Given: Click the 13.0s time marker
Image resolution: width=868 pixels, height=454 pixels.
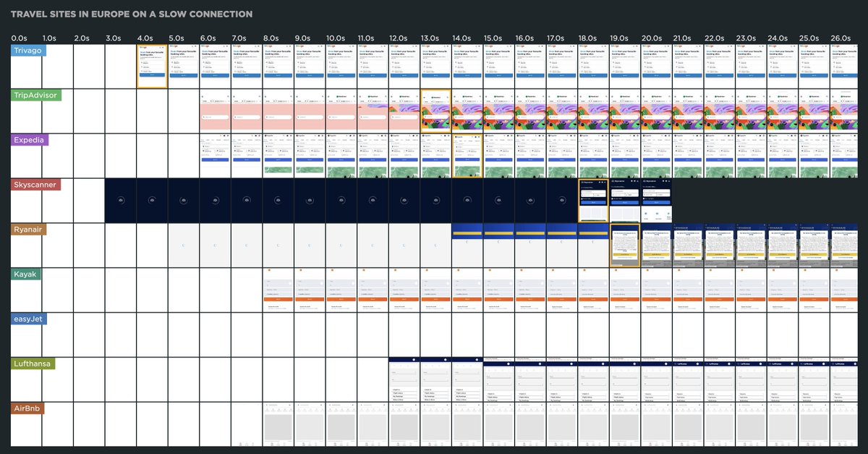Looking at the screenshot, I should (430, 38).
